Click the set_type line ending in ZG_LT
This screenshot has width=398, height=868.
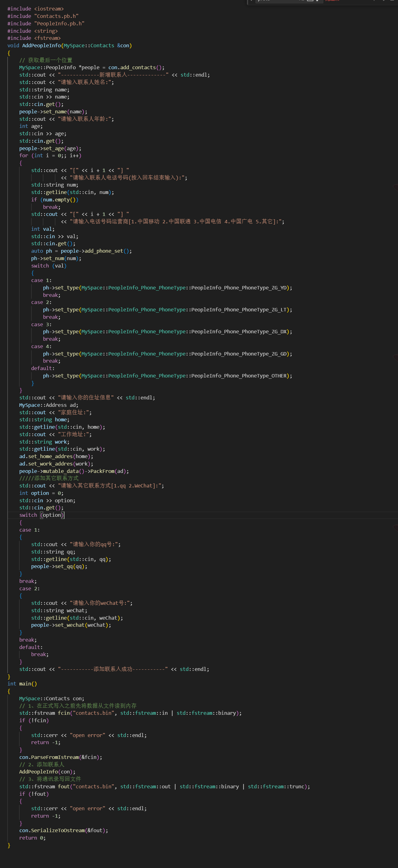click(x=168, y=309)
